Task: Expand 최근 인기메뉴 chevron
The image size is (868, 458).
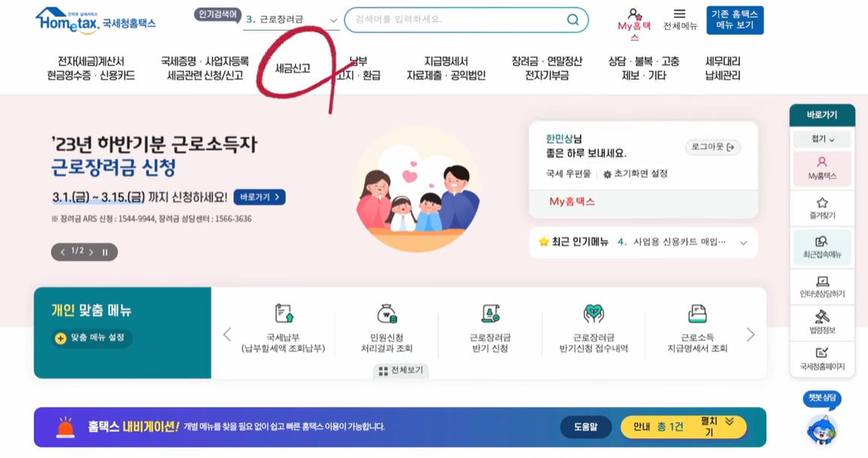Action: click(743, 243)
